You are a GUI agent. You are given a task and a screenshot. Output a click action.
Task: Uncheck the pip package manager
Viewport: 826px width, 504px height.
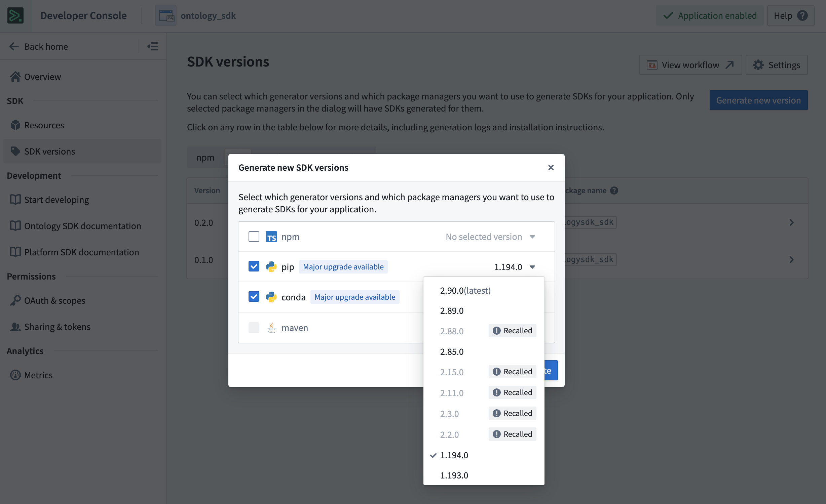(254, 266)
